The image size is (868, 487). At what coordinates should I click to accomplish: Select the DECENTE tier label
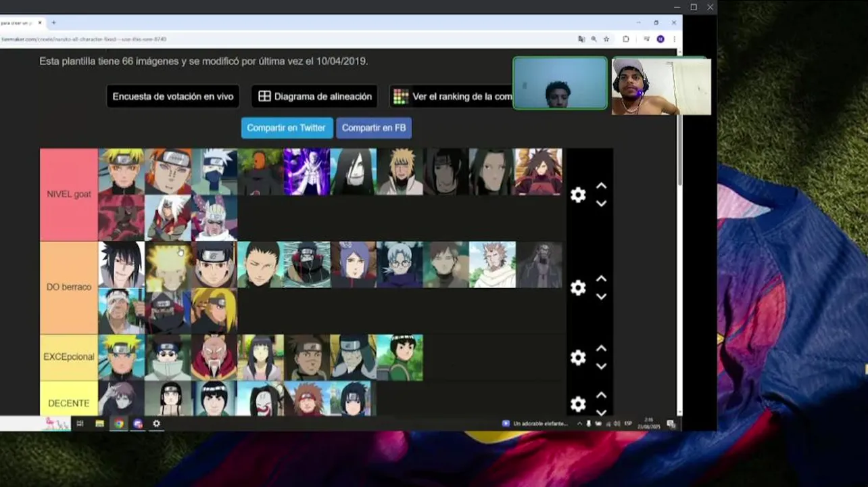tap(69, 398)
